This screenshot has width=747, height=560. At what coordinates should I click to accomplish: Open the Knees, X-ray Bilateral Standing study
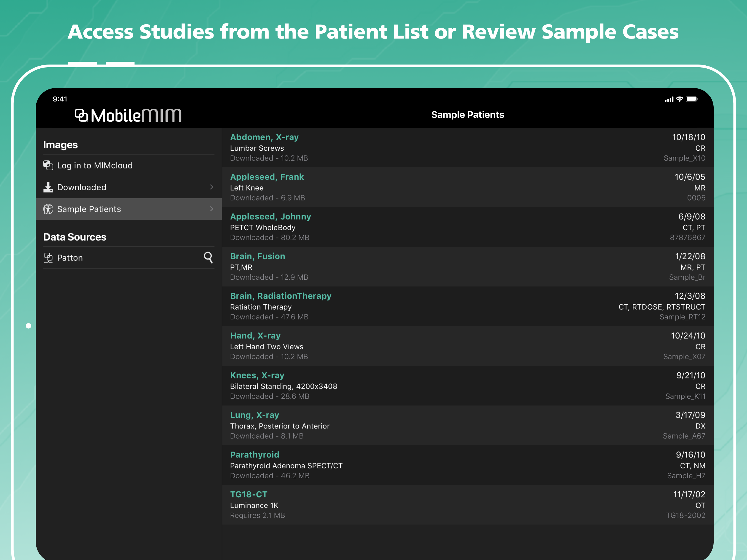pyautogui.click(x=467, y=386)
